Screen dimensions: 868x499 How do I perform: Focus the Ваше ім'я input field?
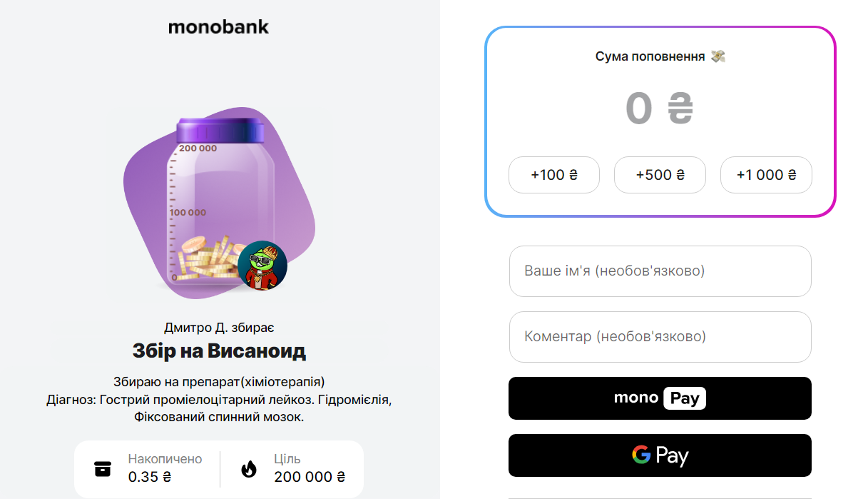click(x=660, y=271)
